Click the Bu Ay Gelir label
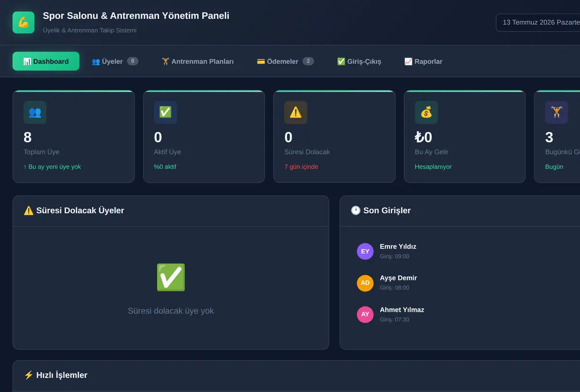 432,152
